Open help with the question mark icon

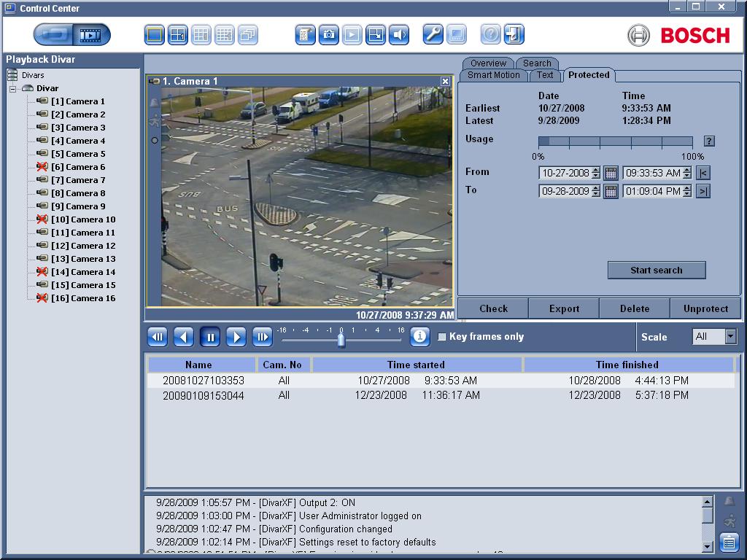491,35
